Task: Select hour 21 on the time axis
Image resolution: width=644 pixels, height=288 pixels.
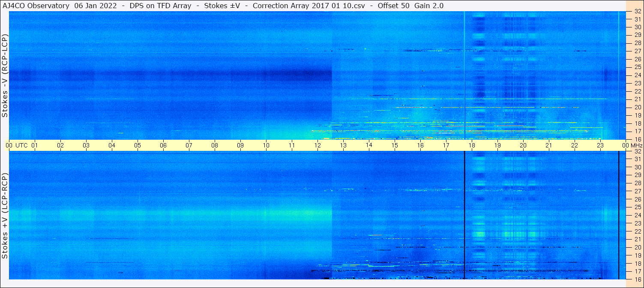Action: (549, 145)
